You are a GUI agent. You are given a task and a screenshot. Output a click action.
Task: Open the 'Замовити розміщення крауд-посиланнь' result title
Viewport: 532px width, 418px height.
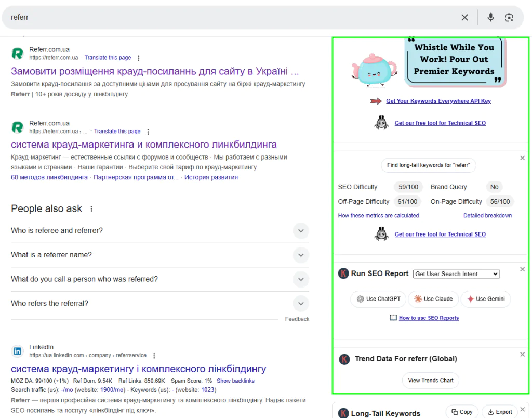pyautogui.click(x=155, y=71)
